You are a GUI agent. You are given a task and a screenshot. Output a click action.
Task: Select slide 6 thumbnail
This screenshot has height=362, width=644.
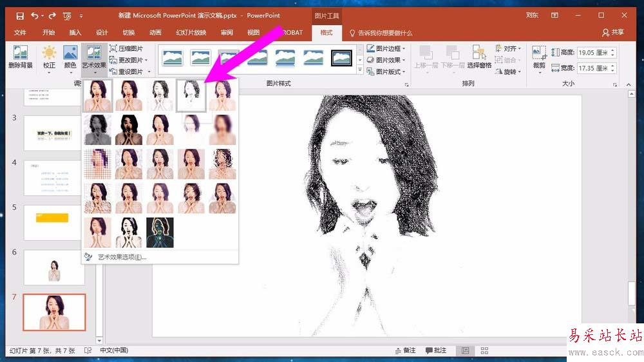(x=54, y=267)
